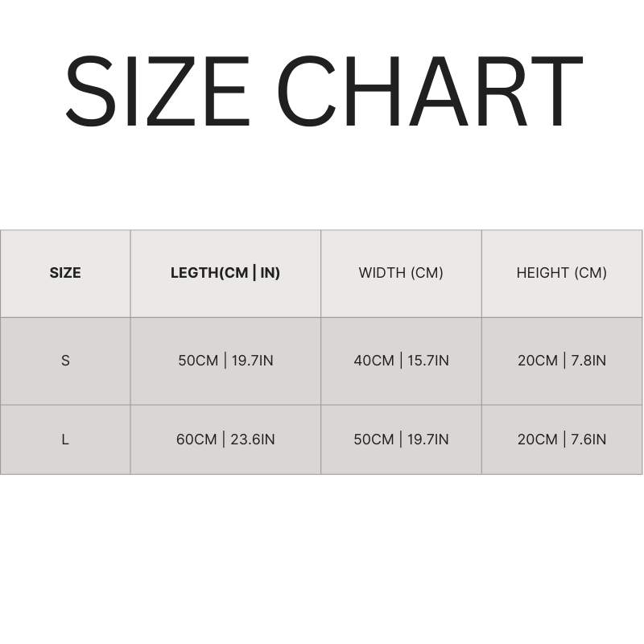Select the S size label cell
644x644 pixels.
click(x=65, y=361)
